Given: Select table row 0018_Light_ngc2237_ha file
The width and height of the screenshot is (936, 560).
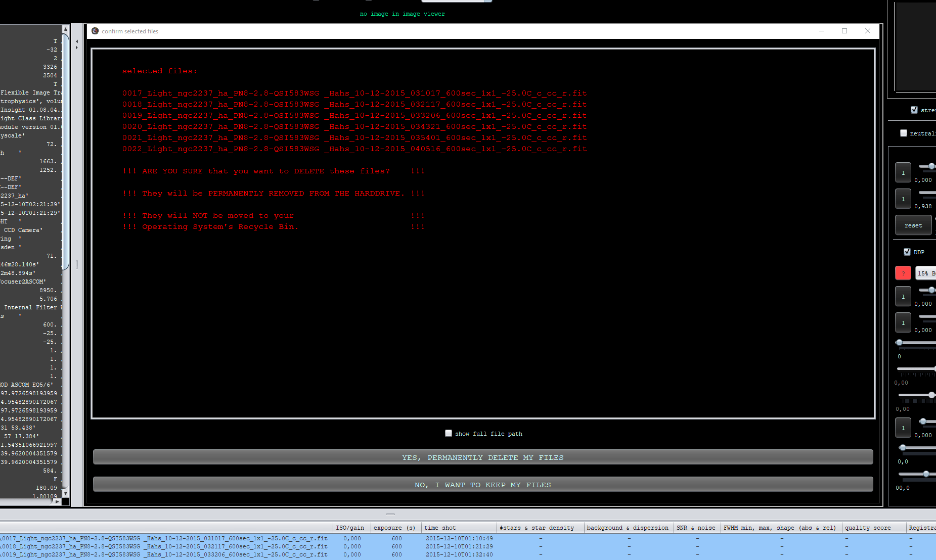Looking at the screenshot, I should pos(468,546).
